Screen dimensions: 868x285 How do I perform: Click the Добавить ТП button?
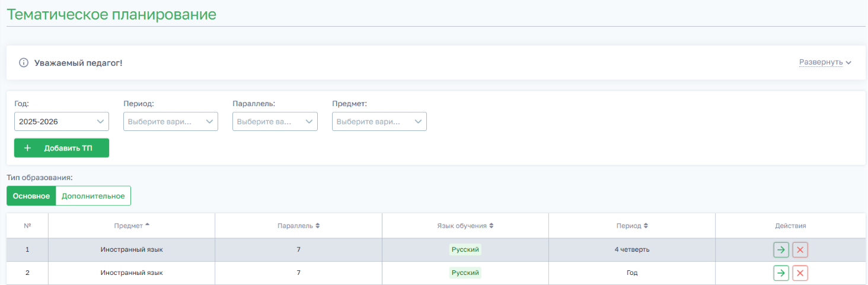(62, 148)
